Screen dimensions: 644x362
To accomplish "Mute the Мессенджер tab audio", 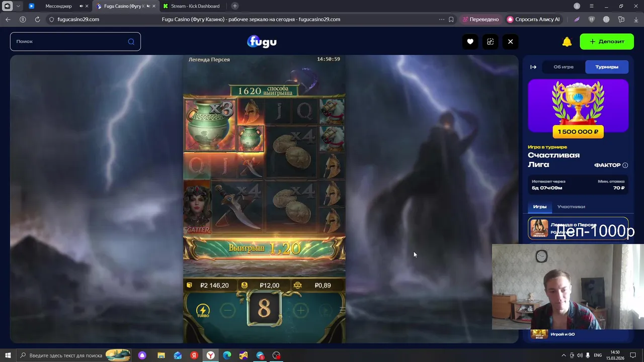I will [x=81, y=6].
